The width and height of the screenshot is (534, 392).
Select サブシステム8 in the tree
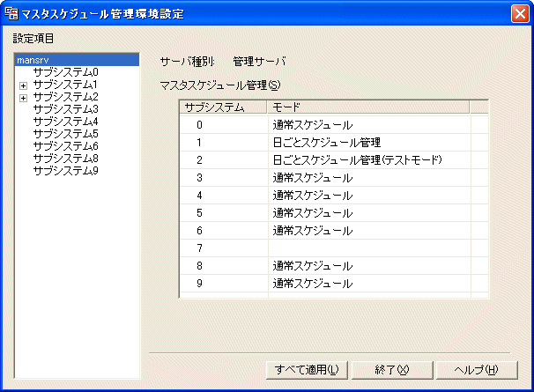[65, 159]
